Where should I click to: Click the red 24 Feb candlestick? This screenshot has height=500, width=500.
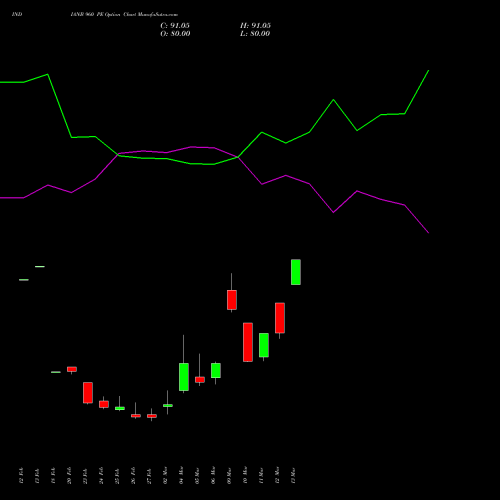(104, 404)
